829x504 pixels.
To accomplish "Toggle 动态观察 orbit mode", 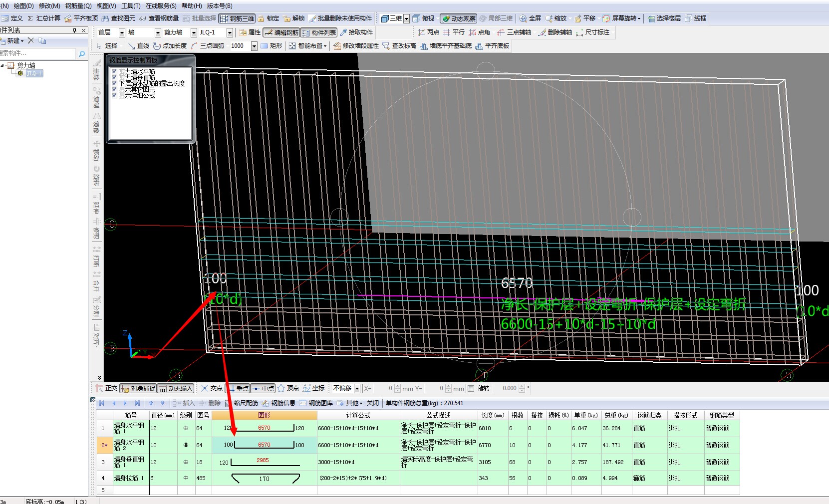I will point(458,18).
